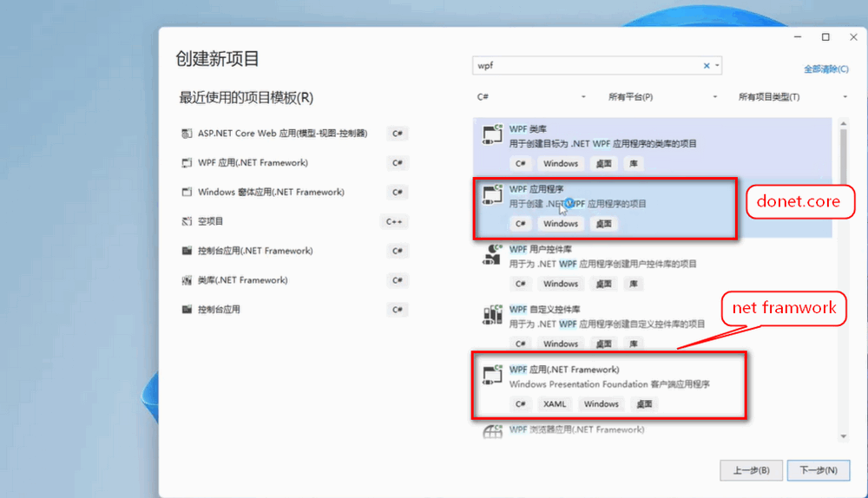Click the XAML tag under WPF 应用(.NET Framework)

tap(554, 404)
